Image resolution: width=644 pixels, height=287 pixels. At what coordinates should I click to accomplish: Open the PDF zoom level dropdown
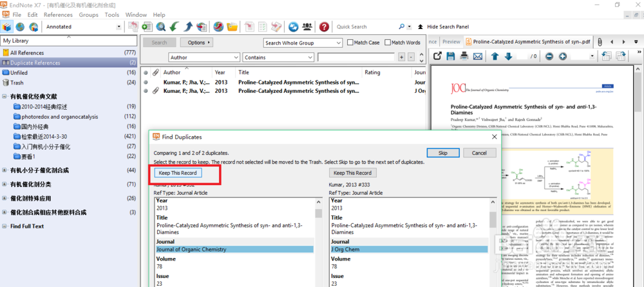pos(592,56)
